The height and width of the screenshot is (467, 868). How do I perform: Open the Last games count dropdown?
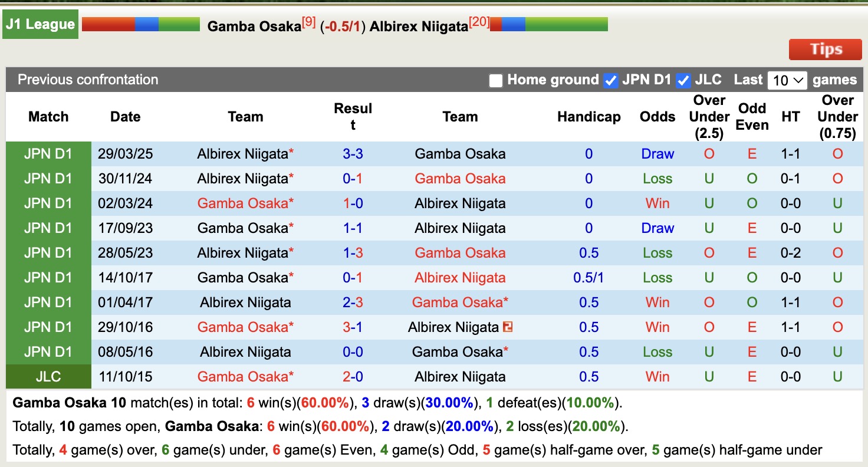point(787,80)
